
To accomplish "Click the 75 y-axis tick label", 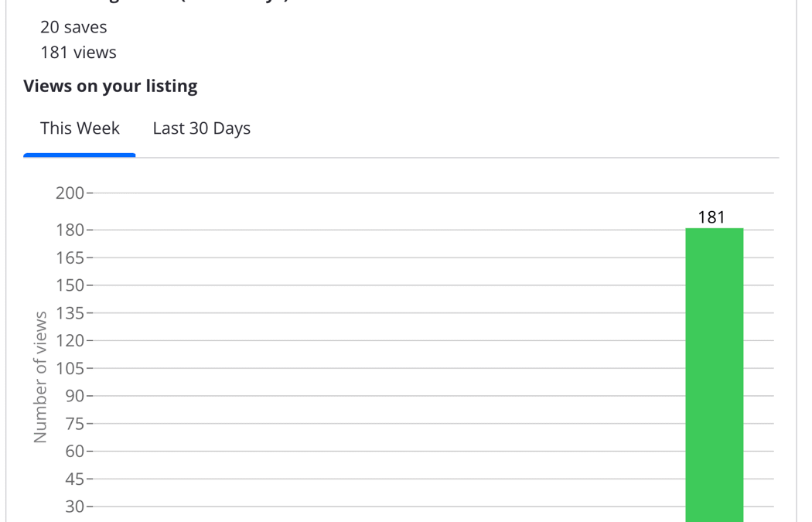I will click(74, 424).
